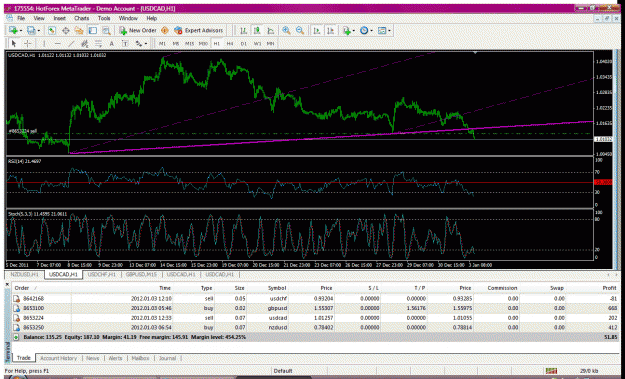Expand the Profiles dropdown arrow
The height and width of the screenshot is (379, 625).
coord(39,31)
